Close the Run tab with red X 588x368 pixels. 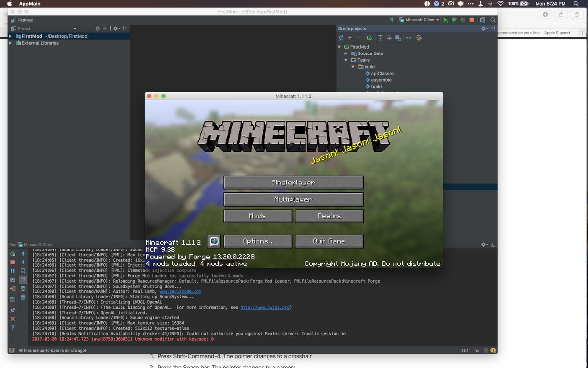[12, 319]
